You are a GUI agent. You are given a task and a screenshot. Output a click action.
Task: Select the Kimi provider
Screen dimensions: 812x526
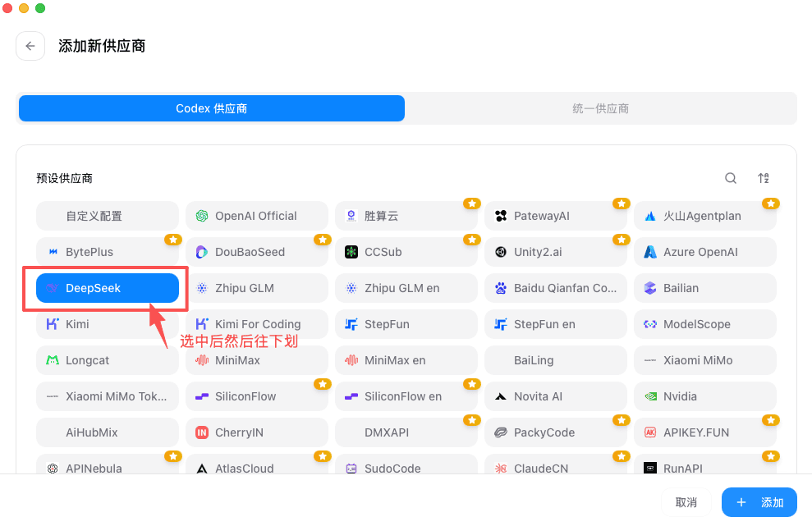click(108, 324)
